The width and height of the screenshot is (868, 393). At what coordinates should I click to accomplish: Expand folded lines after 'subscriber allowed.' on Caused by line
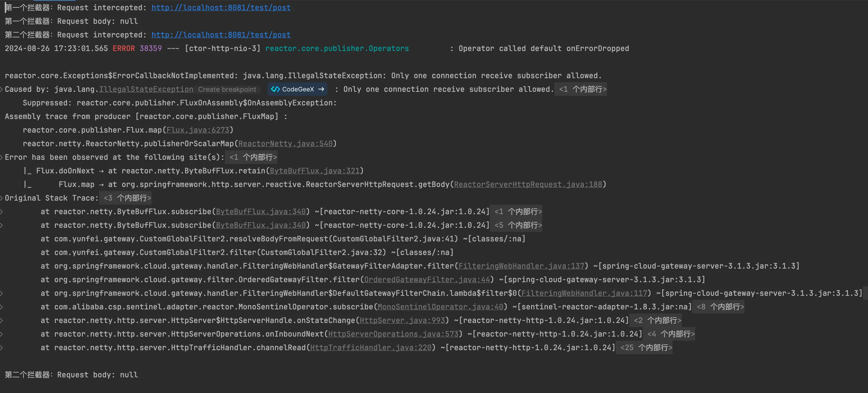581,89
